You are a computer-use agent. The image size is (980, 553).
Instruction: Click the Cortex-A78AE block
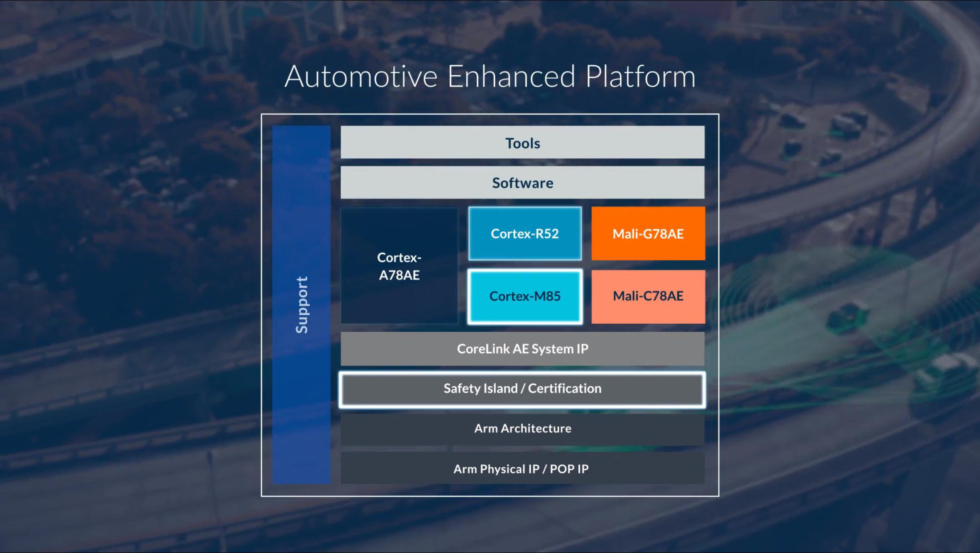[399, 266]
